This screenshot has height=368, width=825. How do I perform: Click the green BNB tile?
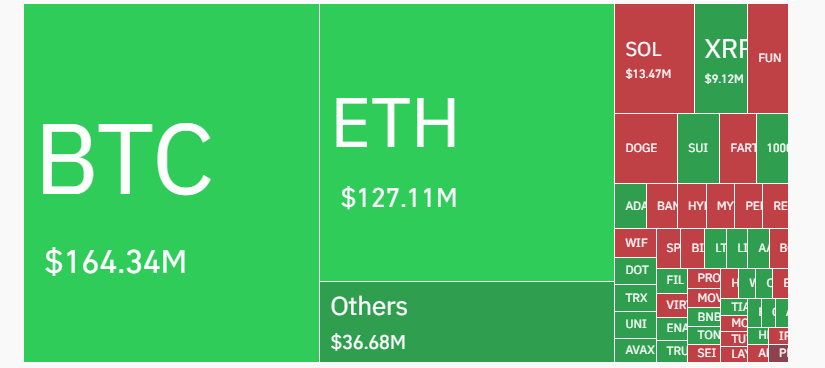[704, 316]
